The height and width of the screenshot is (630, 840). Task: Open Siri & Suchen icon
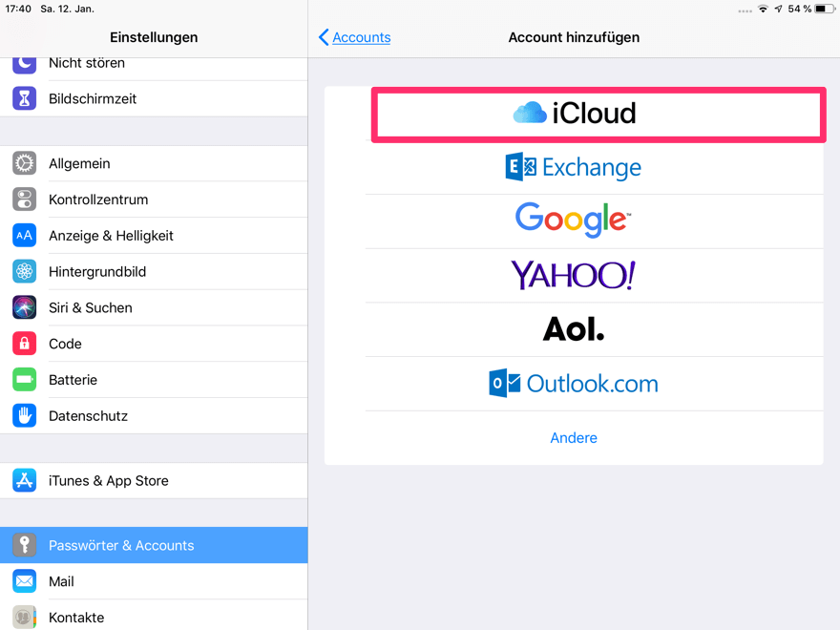[x=25, y=307]
